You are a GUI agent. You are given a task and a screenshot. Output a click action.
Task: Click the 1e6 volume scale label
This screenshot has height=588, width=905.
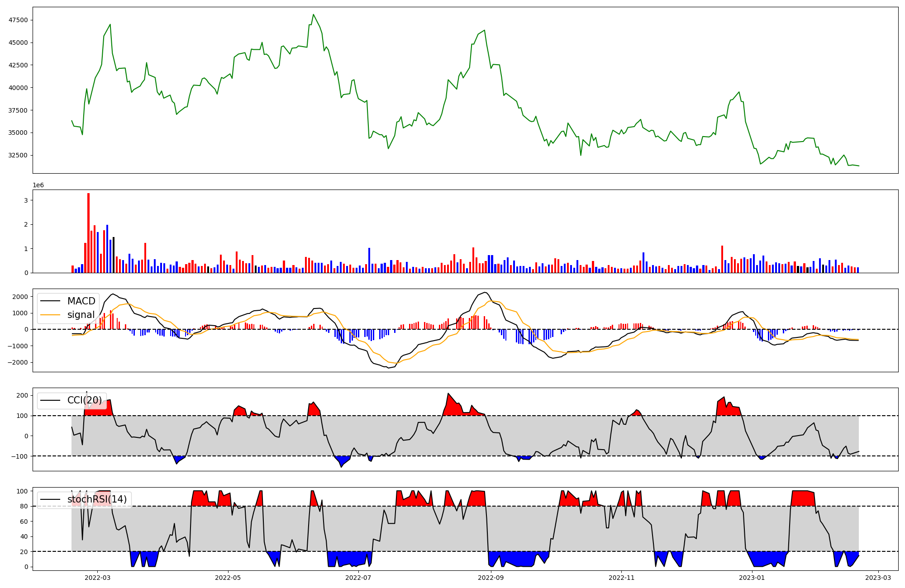(x=38, y=185)
